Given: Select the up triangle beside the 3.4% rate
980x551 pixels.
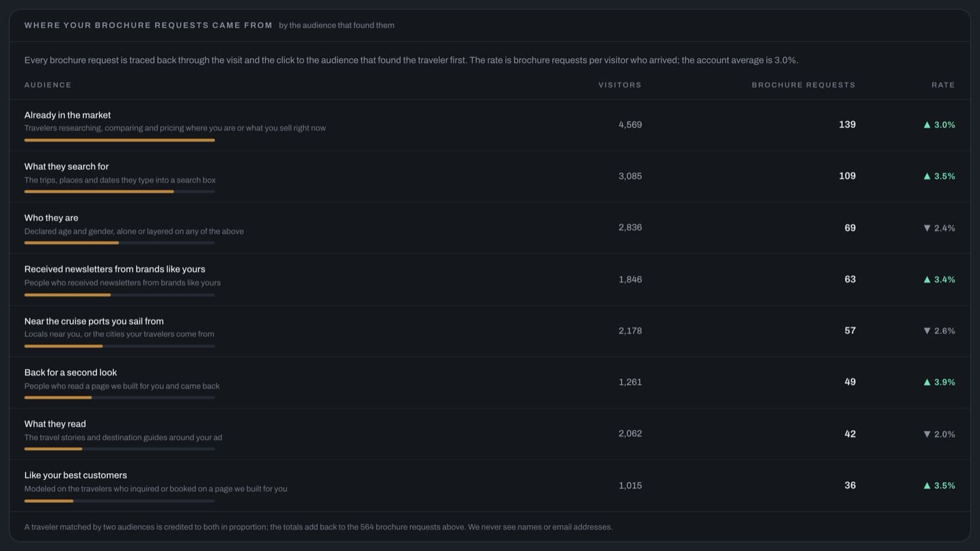Looking at the screenshot, I should click(x=927, y=279).
